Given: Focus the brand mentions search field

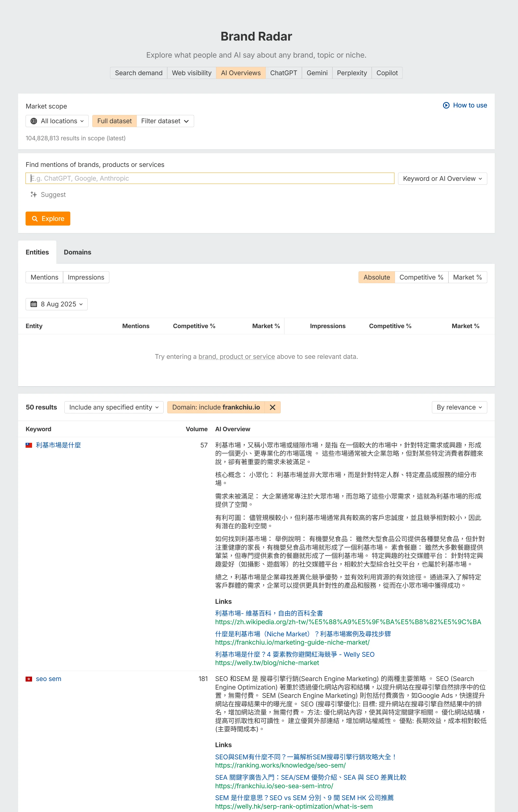Looking at the screenshot, I should 210,178.
